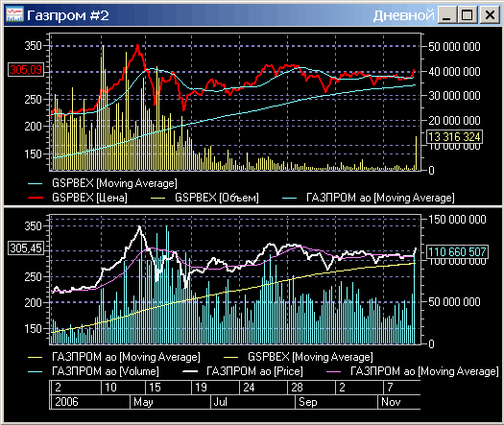Click the 20 000 000 label on upper volume axis

pyautogui.click(x=454, y=121)
